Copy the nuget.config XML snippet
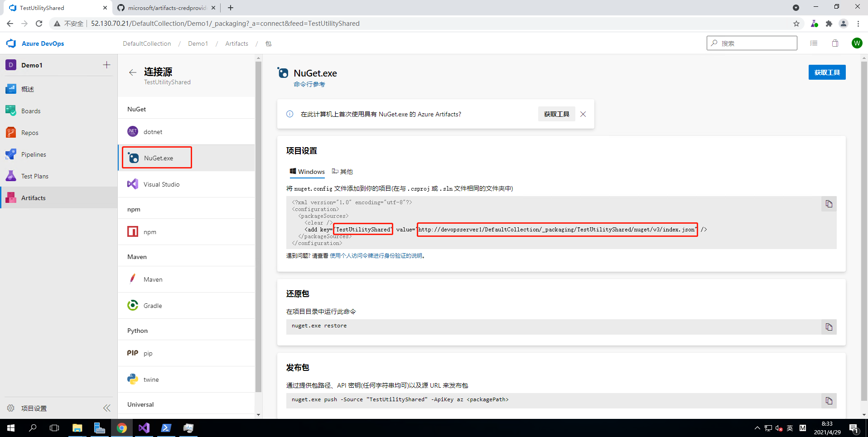Viewport: 868px width, 437px height. point(829,204)
